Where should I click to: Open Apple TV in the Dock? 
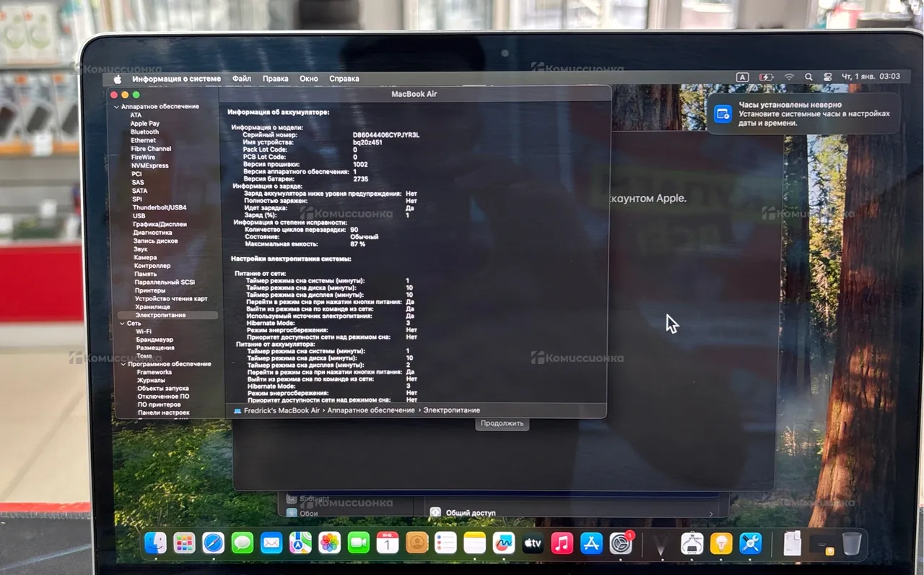[x=533, y=542]
